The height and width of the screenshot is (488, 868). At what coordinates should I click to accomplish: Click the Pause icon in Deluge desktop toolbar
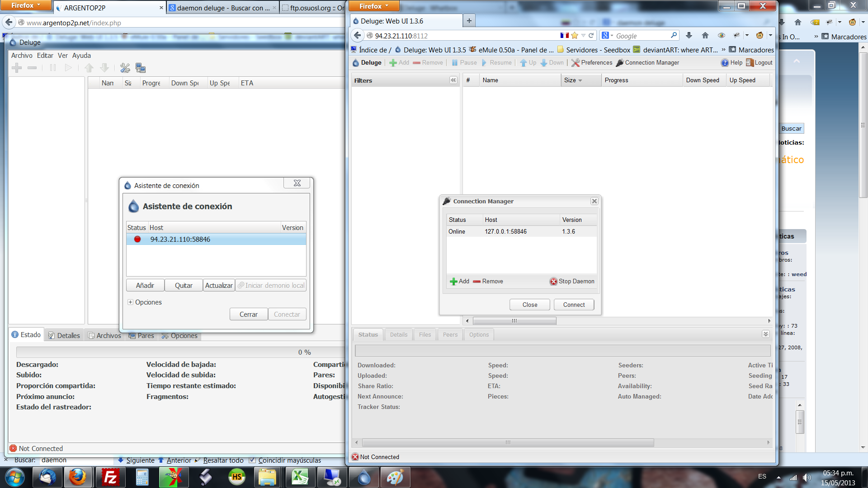[53, 68]
